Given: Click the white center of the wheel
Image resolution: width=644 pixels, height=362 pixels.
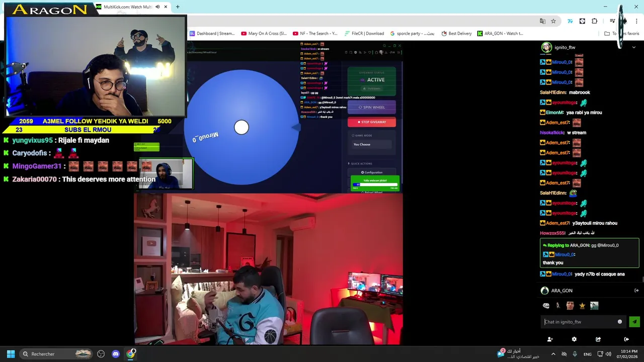Looking at the screenshot, I should (242, 127).
